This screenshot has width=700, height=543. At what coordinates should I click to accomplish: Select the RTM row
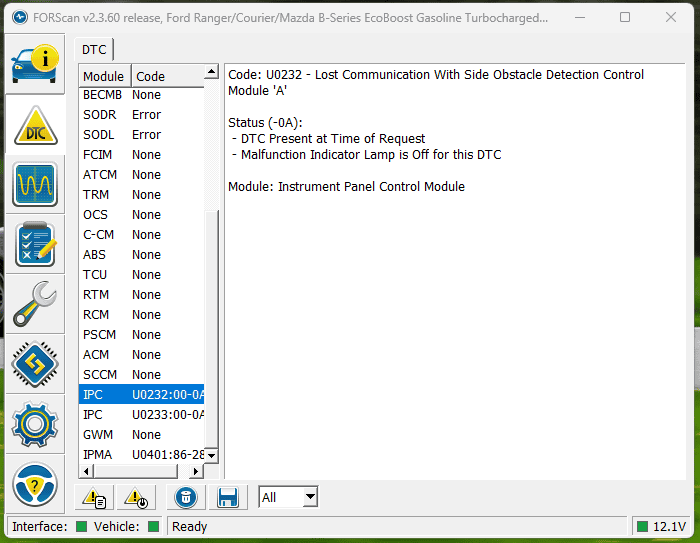pyautogui.click(x=142, y=295)
